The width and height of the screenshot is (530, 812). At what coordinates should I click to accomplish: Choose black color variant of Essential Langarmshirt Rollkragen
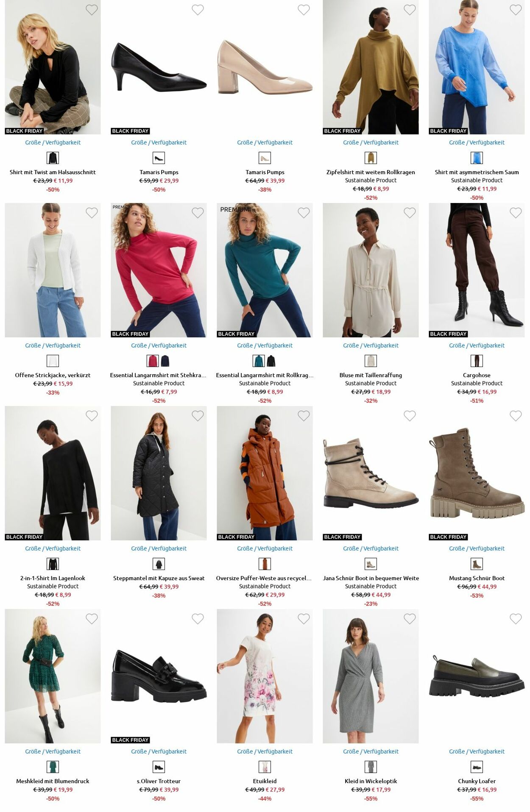pyautogui.click(x=271, y=361)
